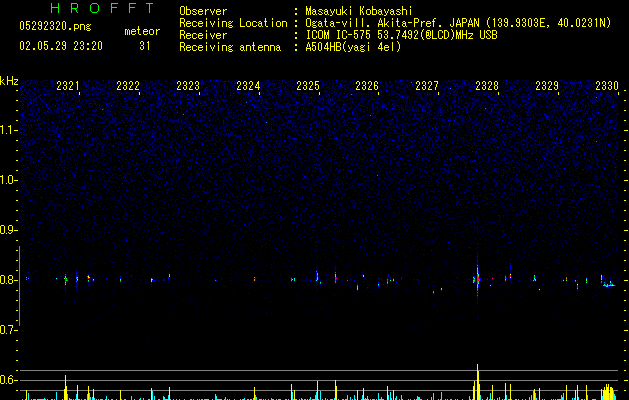Click the 2321 time marker
Image resolution: width=629 pixels, height=400 pixels.
tap(68, 85)
